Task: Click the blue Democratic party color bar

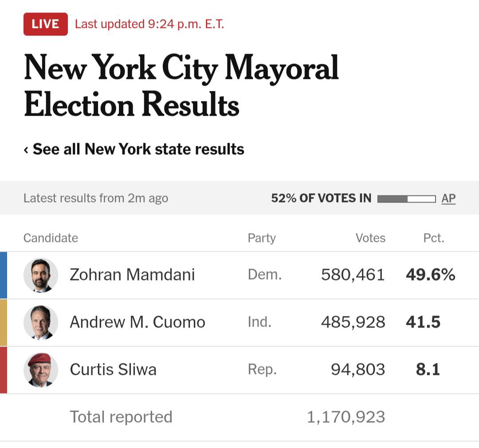Action: [3, 275]
